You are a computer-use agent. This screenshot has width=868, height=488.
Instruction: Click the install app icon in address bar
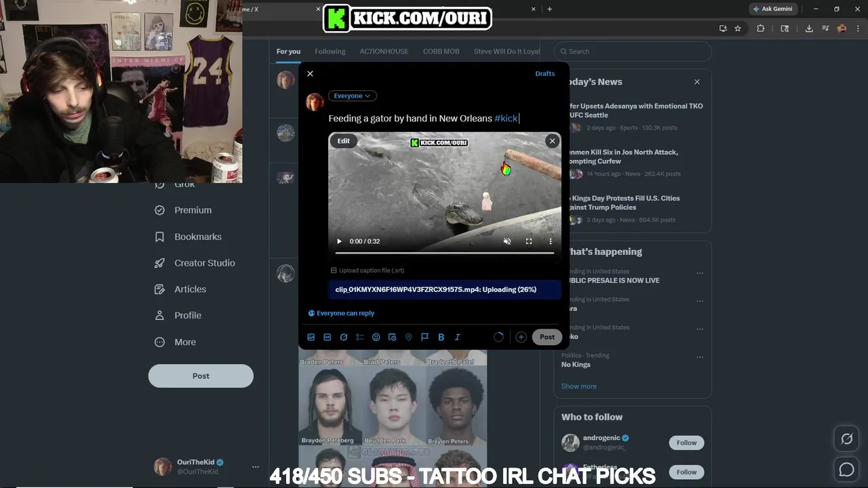point(723,28)
